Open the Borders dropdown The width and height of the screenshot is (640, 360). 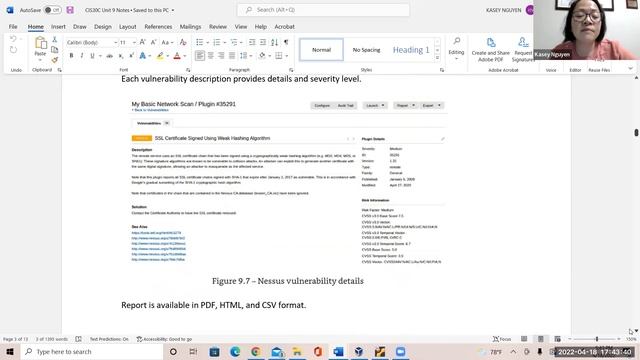pos(287,56)
